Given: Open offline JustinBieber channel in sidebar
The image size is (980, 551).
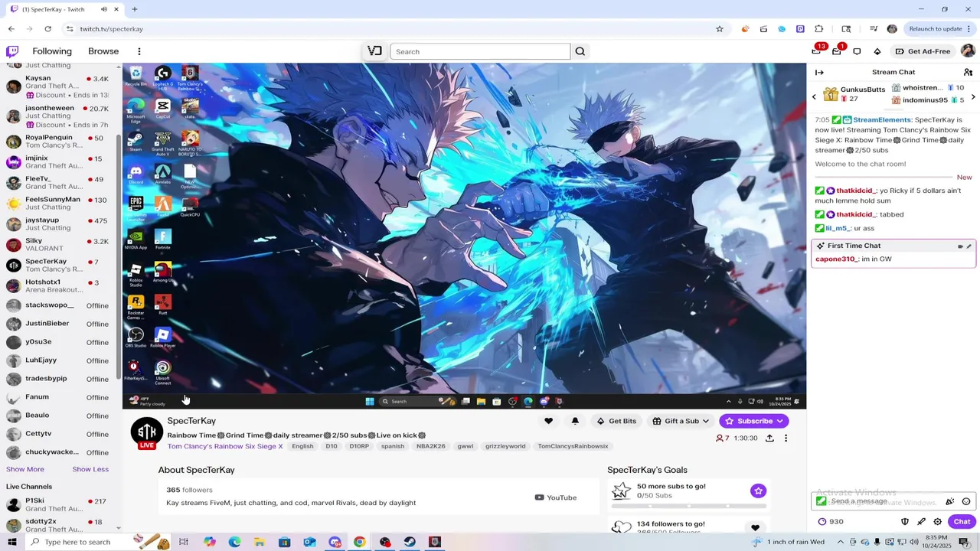Looking at the screenshot, I should [x=58, y=324].
